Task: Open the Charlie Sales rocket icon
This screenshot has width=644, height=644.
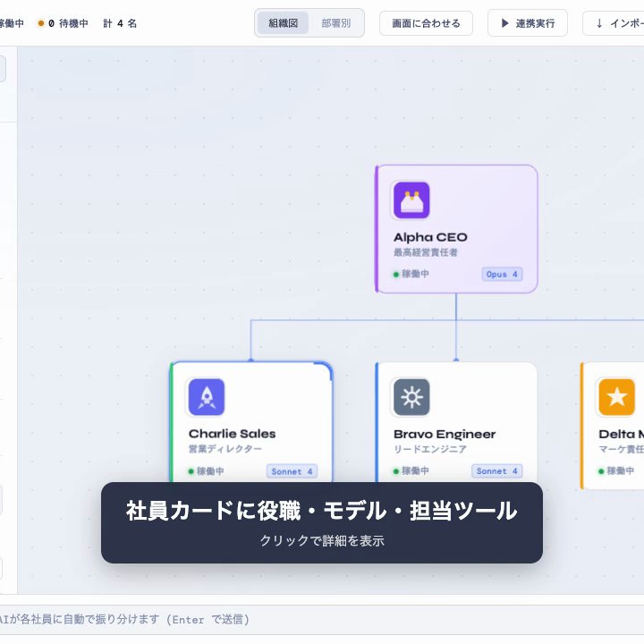Action: (x=207, y=397)
